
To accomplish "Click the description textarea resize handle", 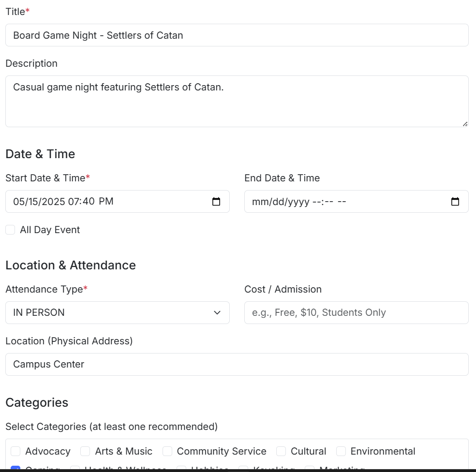I will (x=465, y=124).
